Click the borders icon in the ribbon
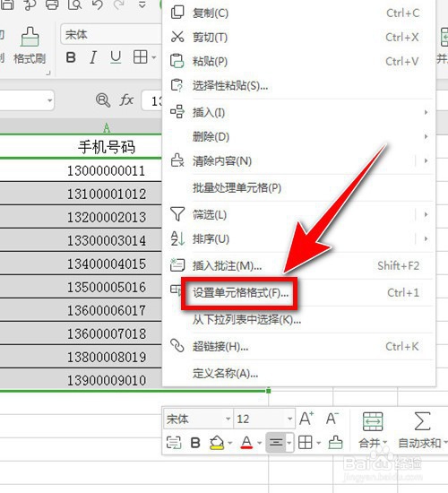This screenshot has height=493, width=448. pyautogui.click(x=140, y=57)
